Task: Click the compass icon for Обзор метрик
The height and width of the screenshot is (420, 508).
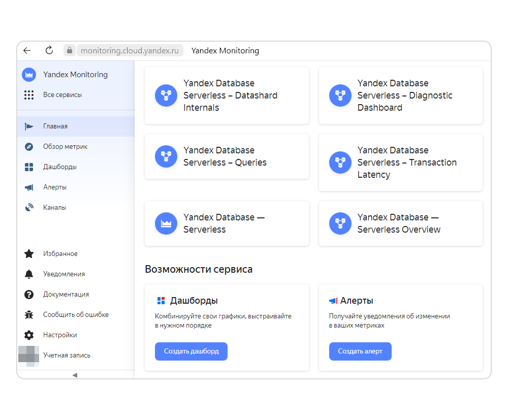Action: click(29, 147)
